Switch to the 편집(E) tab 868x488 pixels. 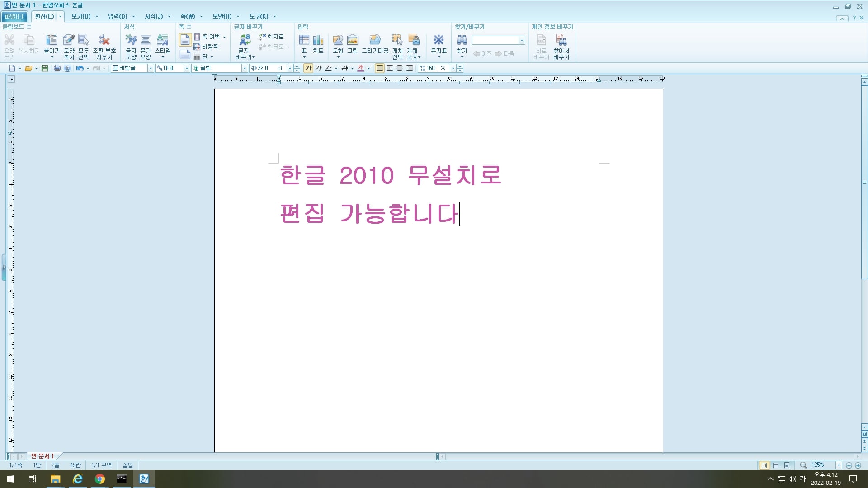click(x=44, y=16)
